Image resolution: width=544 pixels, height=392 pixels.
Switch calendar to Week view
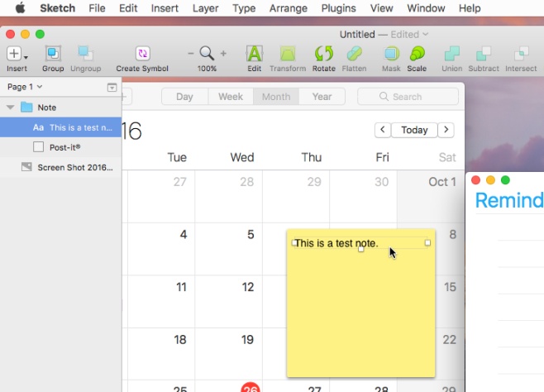click(x=231, y=97)
